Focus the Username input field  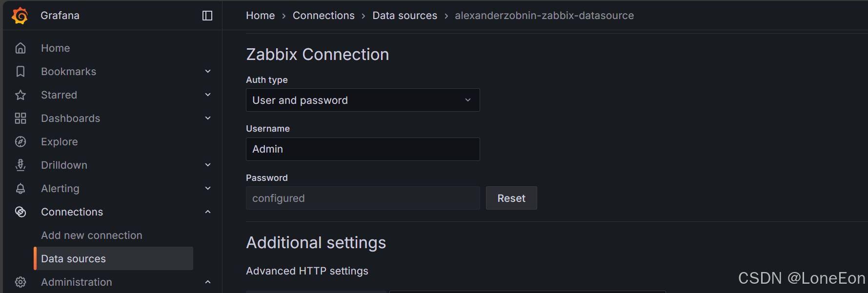coord(363,149)
